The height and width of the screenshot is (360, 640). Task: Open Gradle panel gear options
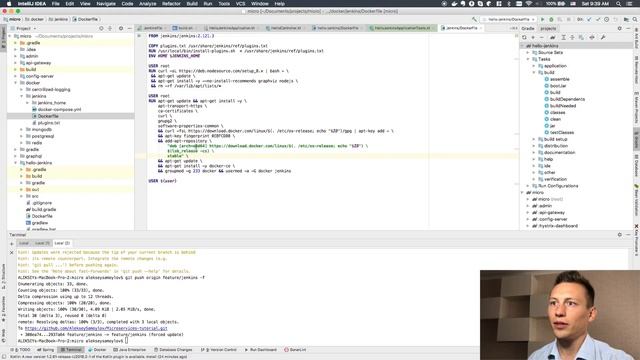620,29
